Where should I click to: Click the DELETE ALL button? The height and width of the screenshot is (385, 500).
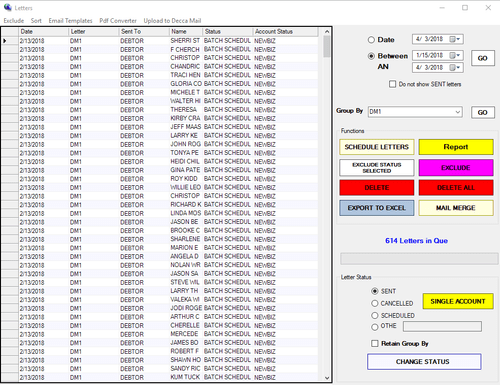pos(456,188)
